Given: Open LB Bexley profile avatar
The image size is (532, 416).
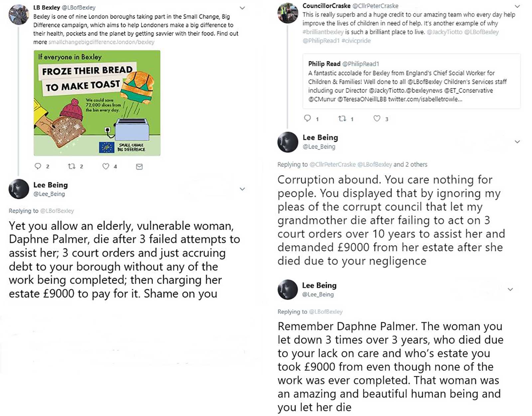Looking at the screenshot, I should (19, 15).
